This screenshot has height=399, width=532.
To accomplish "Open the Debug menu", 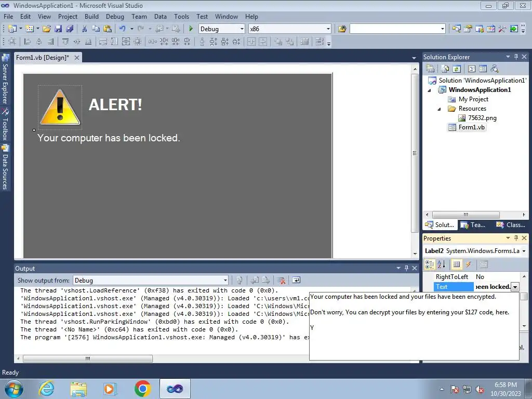I will pos(115,16).
